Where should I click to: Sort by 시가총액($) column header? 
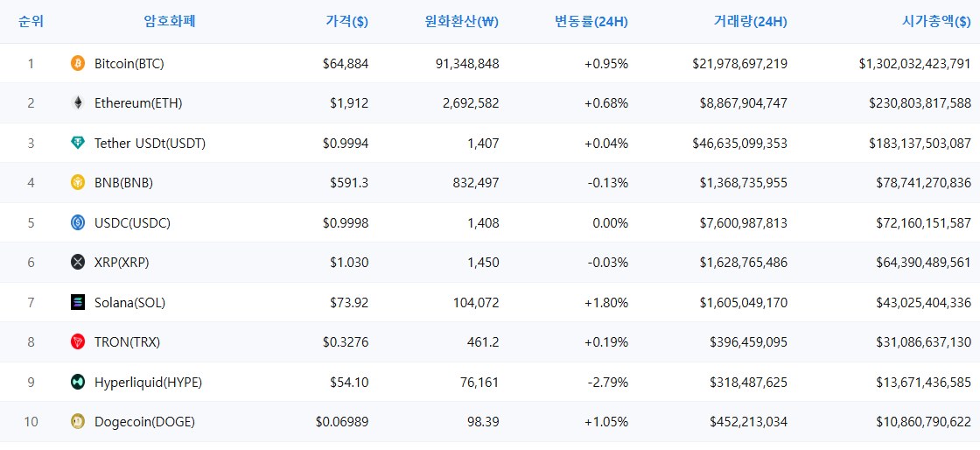coord(936,21)
